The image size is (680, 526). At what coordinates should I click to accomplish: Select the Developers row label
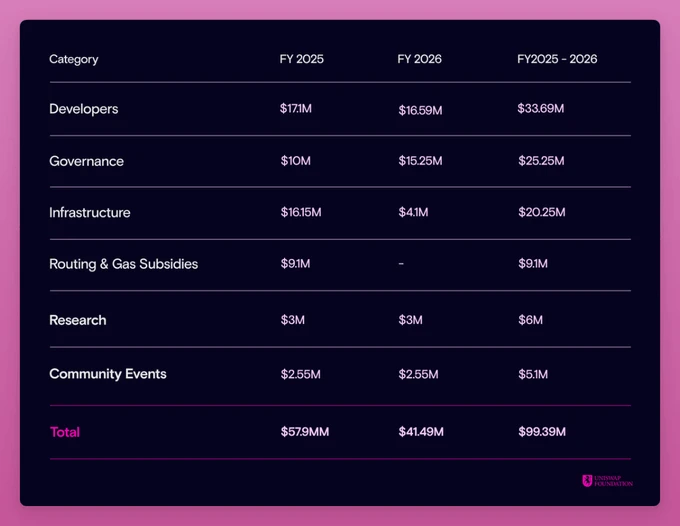pos(84,108)
